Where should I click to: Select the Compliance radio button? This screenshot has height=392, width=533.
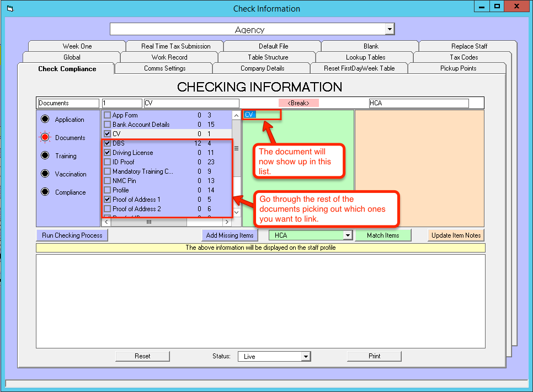45,192
